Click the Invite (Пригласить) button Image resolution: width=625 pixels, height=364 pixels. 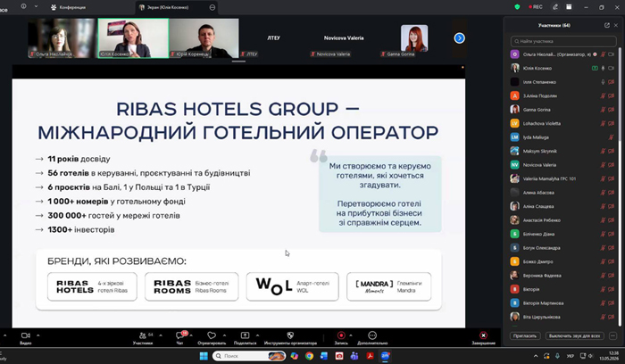pos(525,335)
